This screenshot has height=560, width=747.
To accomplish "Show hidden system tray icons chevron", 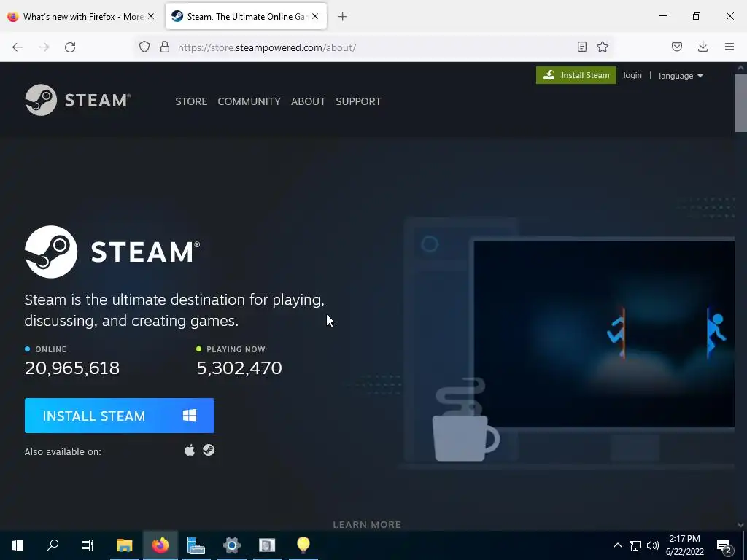I will click(617, 545).
